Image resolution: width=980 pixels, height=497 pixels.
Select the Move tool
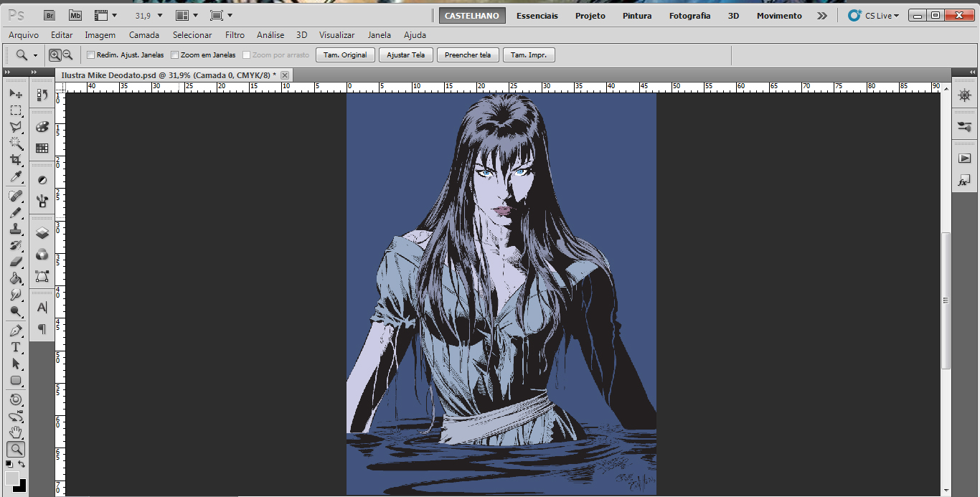click(x=15, y=94)
